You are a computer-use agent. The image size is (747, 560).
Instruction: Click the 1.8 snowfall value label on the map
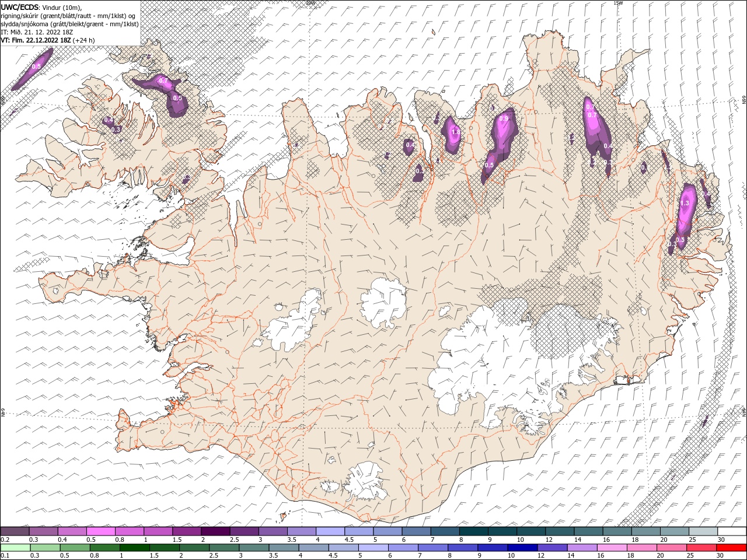[456, 132]
